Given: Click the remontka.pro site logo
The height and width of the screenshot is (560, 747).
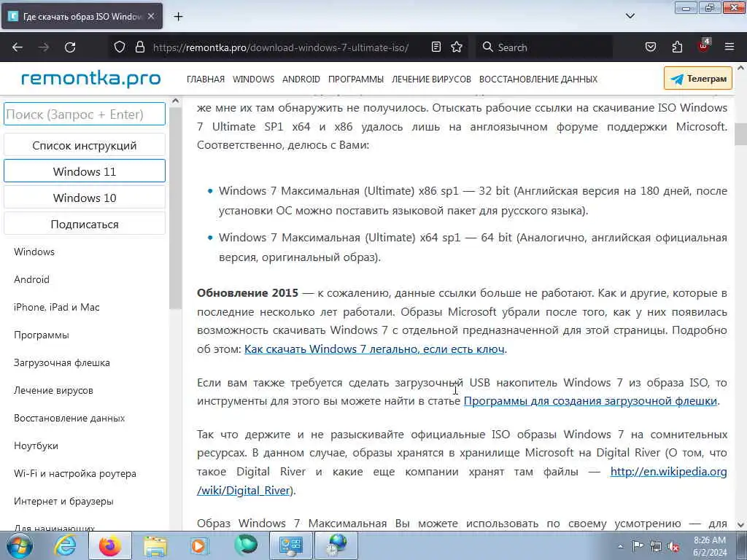Looking at the screenshot, I should (x=91, y=79).
